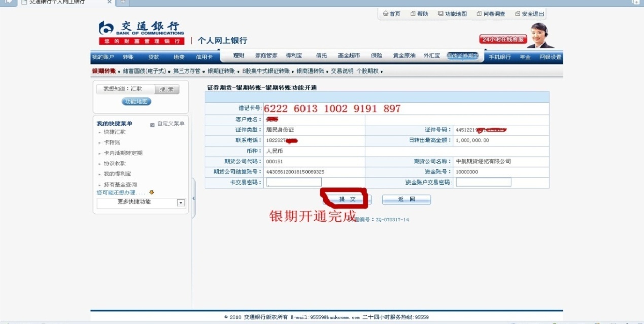
Task: Click the 返回 back button
Action: pyautogui.click(x=406, y=199)
